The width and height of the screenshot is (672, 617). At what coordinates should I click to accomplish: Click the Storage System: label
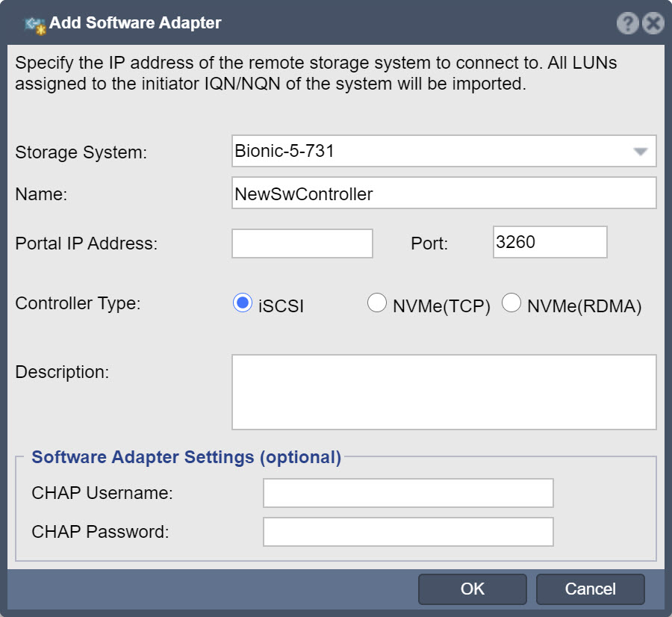pyautogui.click(x=81, y=152)
